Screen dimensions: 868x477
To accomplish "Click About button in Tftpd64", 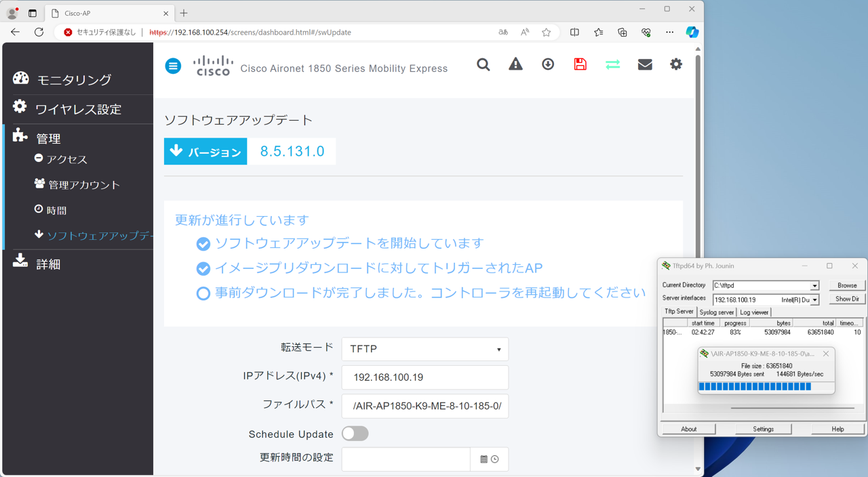I will click(688, 429).
